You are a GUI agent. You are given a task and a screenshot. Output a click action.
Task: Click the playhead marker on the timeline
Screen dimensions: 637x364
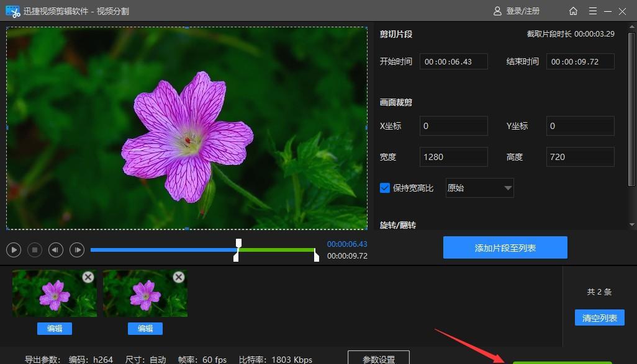pos(239,243)
